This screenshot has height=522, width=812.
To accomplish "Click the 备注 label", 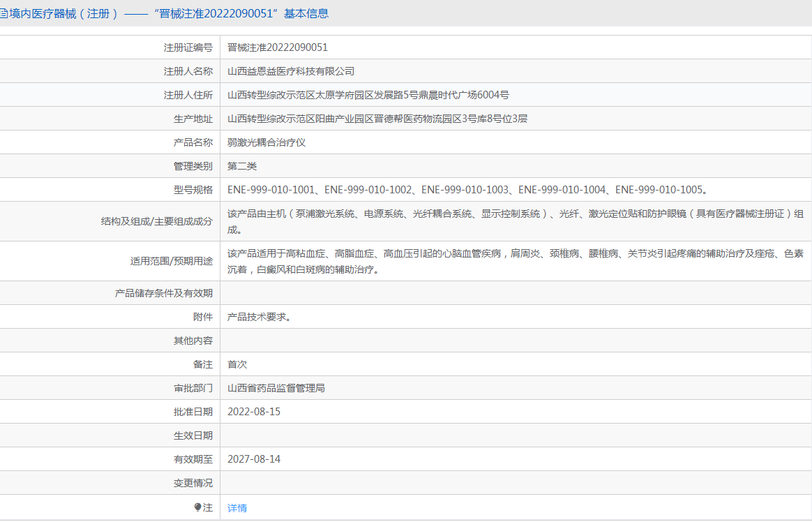I will [203, 364].
